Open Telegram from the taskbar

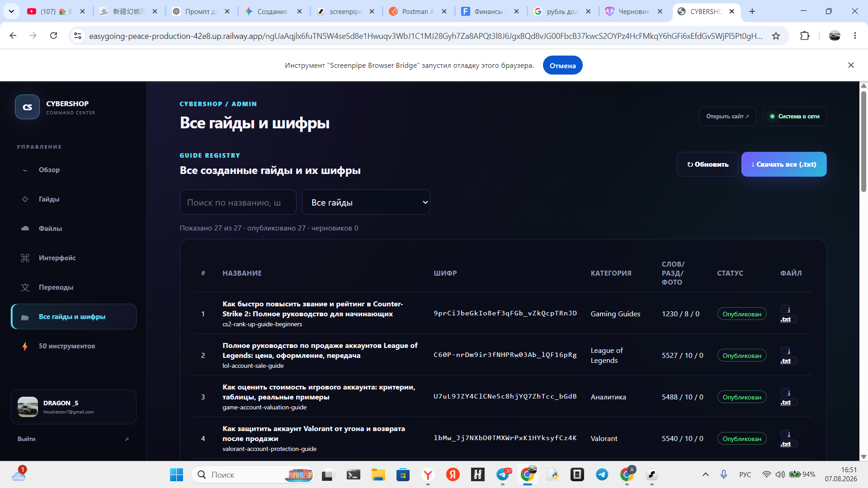coord(602,474)
